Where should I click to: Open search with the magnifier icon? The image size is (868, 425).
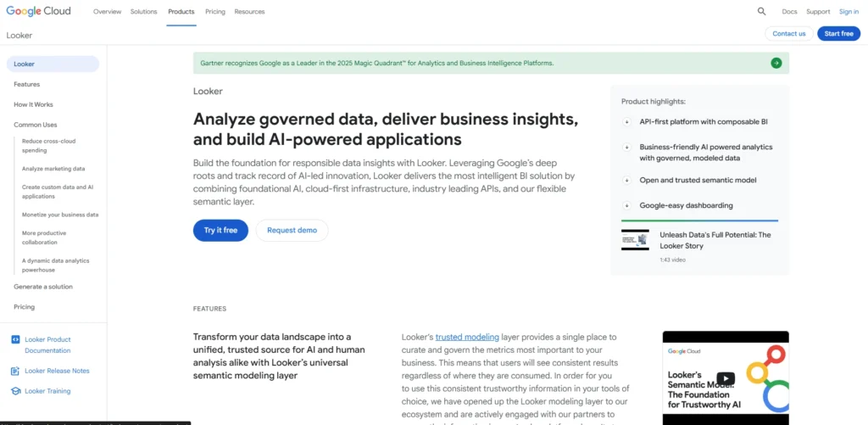pos(762,11)
